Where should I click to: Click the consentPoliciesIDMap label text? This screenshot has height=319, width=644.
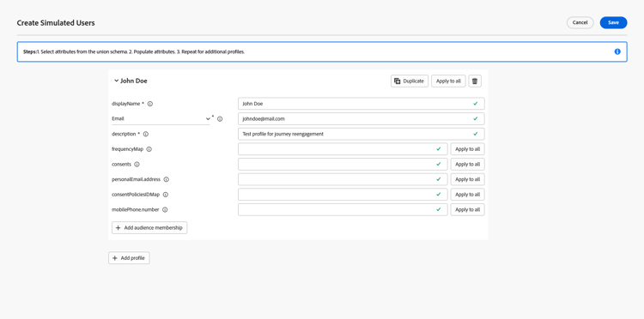pyautogui.click(x=136, y=195)
